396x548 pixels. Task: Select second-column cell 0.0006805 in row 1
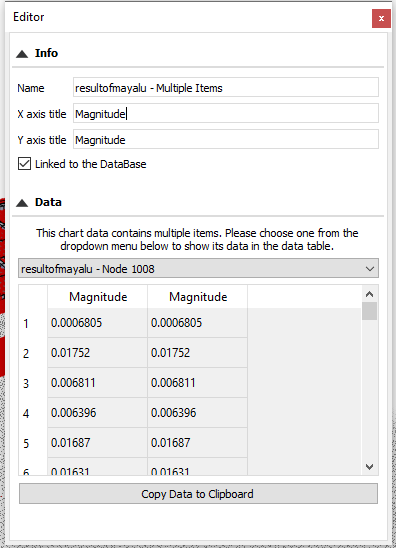[x=197, y=323]
